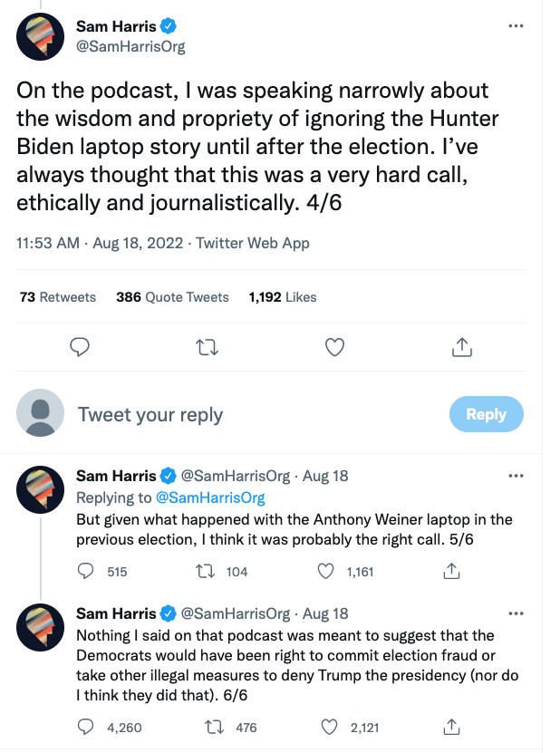Image resolution: width=560 pixels, height=753 pixels.
Task: Retweet the 5/6 Anthony Weiner tweet
Action: (206, 571)
